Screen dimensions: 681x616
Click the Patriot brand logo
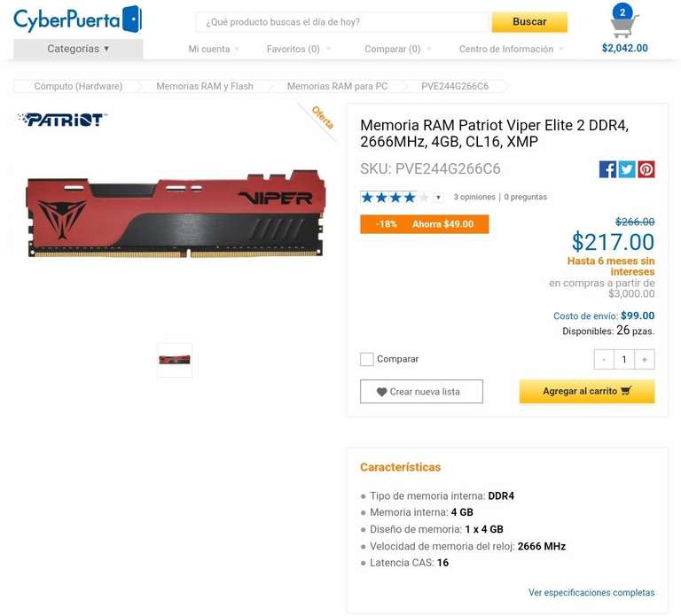63,120
